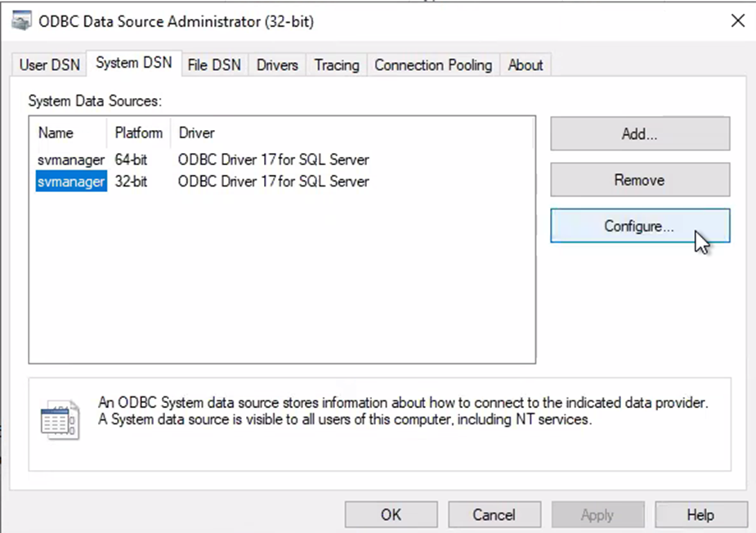
Task: Click the Cancel button
Action: click(x=494, y=515)
